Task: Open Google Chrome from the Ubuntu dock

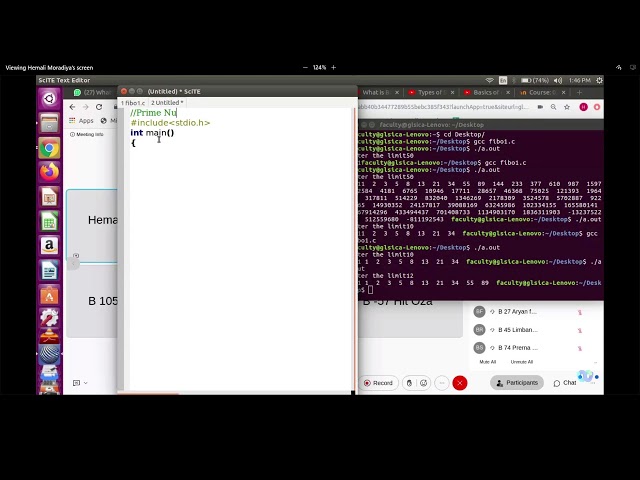Action: click(49, 148)
